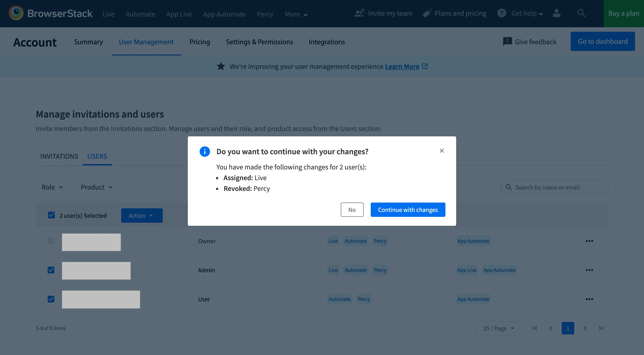
Task: Click the Give feedback speech bubble icon
Action: pos(508,42)
